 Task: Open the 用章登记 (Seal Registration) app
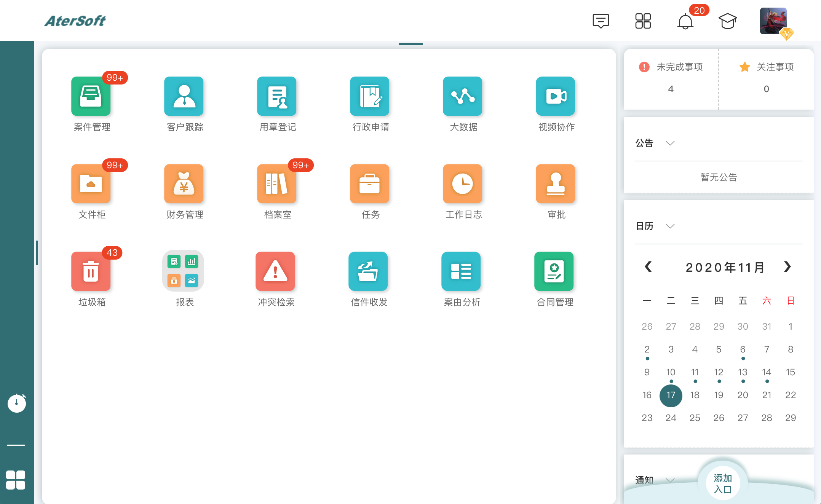(276, 96)
